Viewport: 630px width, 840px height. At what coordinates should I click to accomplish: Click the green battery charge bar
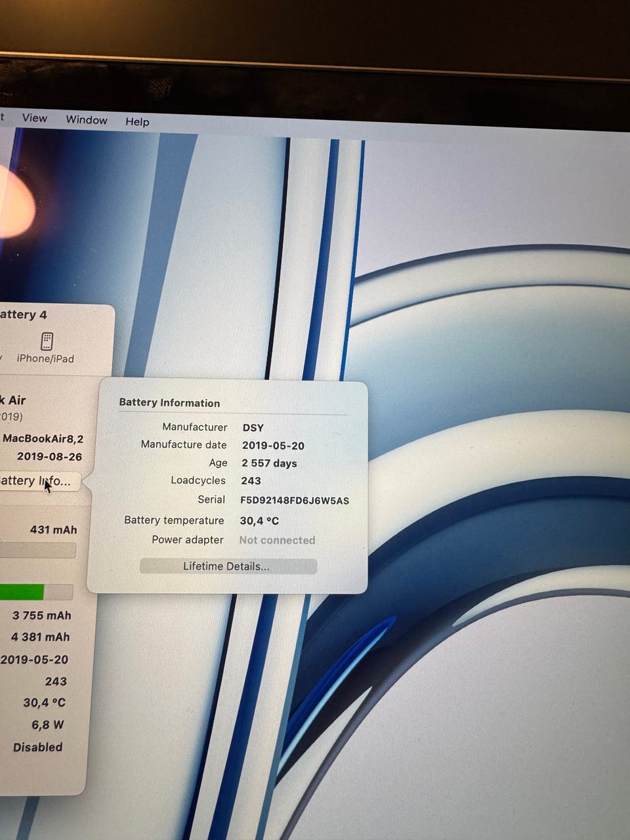22,592
